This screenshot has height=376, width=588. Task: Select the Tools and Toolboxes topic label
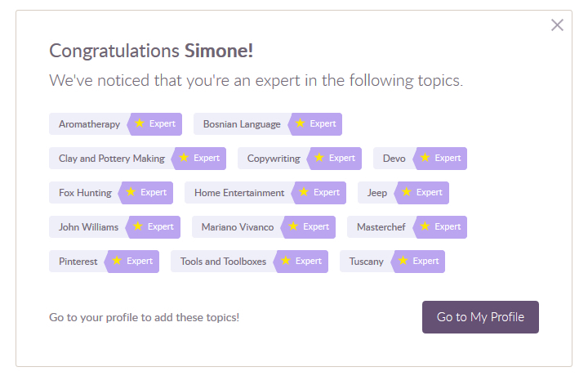coord(223,262)
